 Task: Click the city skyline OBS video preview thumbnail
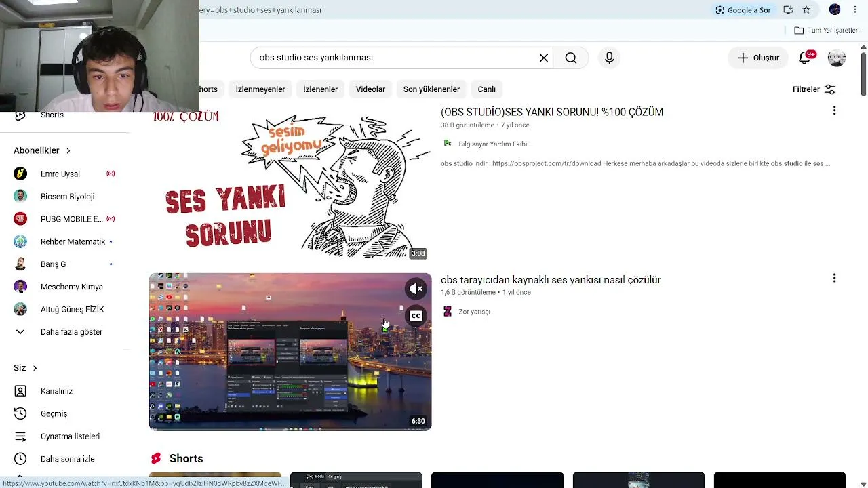tap(290, 351)
